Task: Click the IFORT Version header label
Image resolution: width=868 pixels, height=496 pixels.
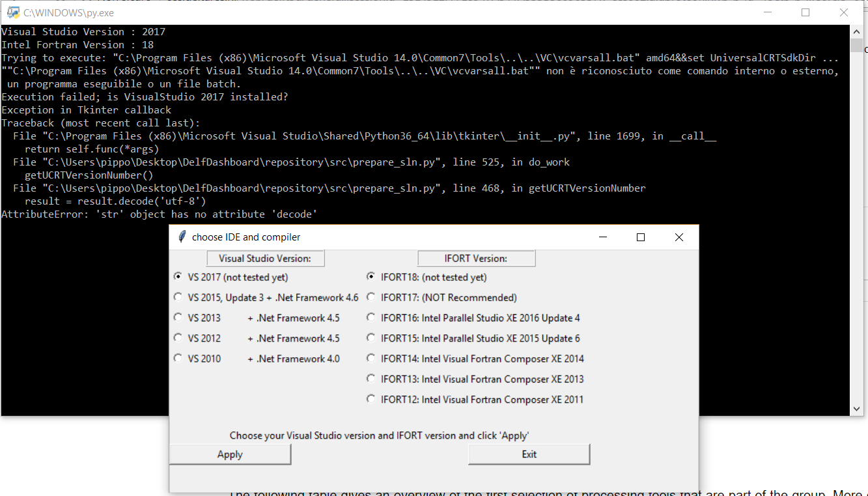Action: (x=476, y=259)
